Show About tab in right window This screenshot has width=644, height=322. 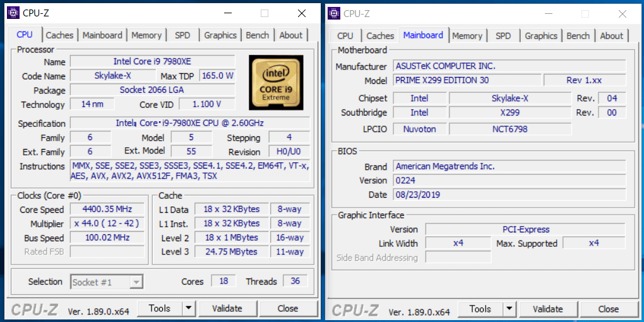point(612,36)
